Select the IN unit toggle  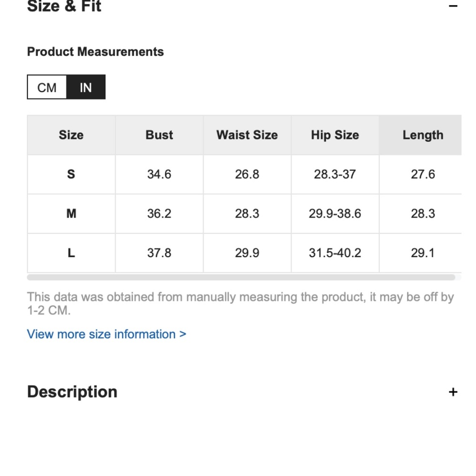tap(86, 87)
